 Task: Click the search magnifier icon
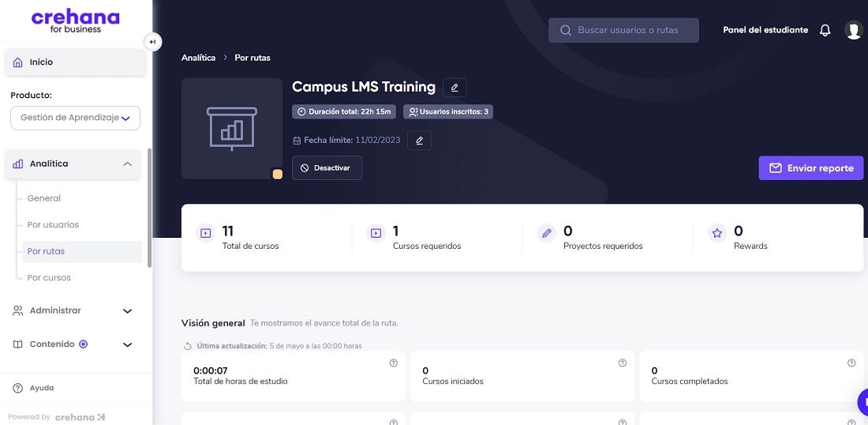tap(565, 31)
